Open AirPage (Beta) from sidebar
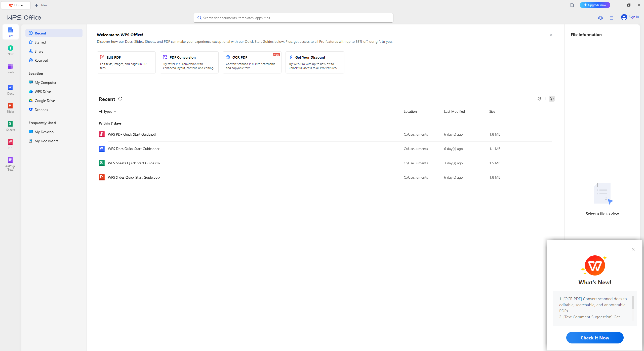The width and height of the screenshot is (644, 351). pos(10,163)
